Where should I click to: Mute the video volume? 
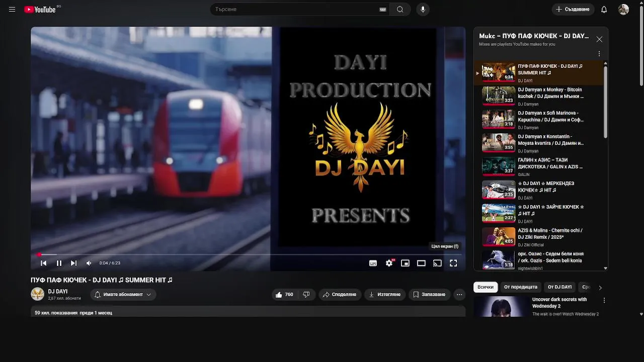coord(89,263)
